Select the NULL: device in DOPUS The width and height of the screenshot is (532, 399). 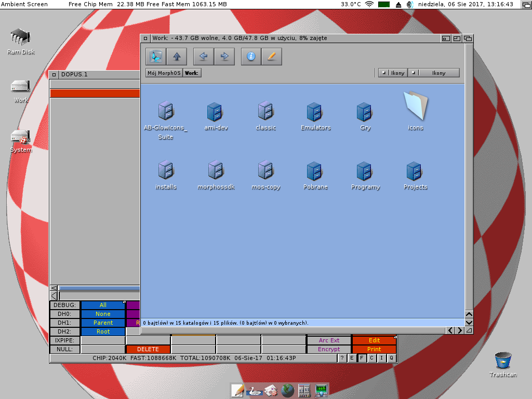[65, 349]
